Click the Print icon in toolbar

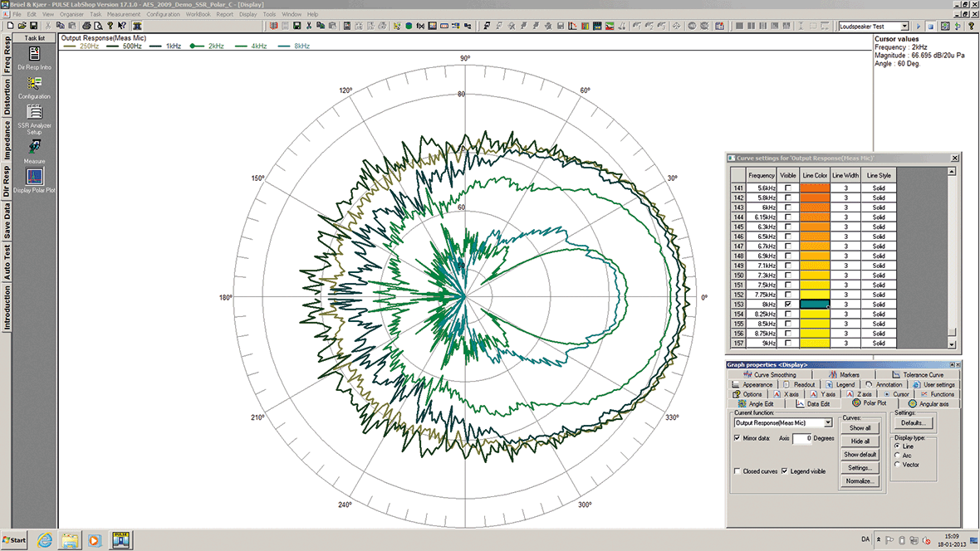click(x=86, y=27)
